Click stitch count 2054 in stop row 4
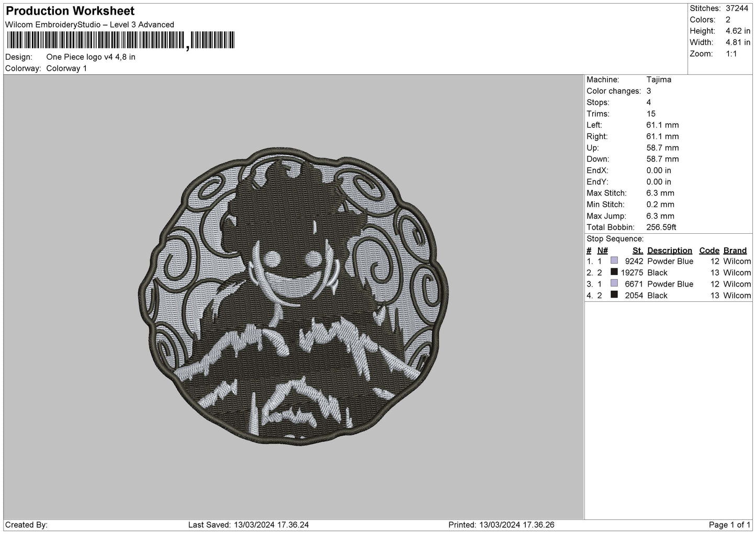 pos(634,296)
